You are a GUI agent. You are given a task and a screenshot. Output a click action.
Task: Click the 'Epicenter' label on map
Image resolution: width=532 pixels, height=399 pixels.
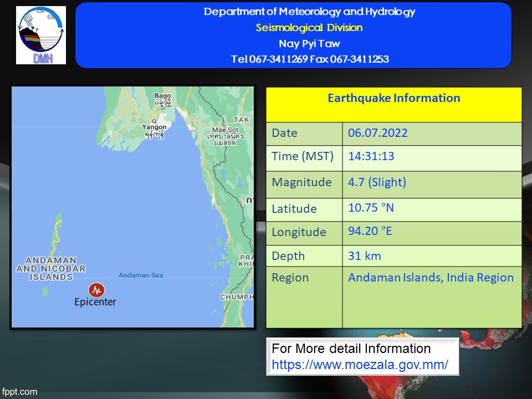[x=95, y=302]
